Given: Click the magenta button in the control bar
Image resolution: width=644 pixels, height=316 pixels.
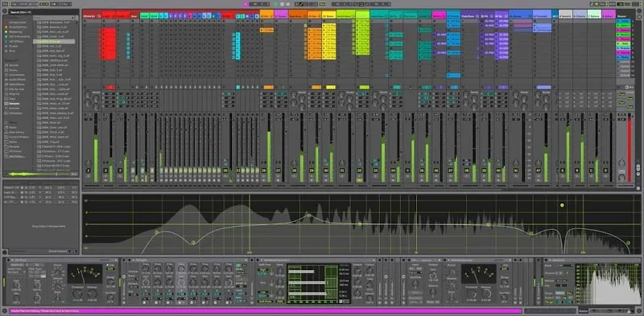Looking at the screenshot, I should 246,4.
